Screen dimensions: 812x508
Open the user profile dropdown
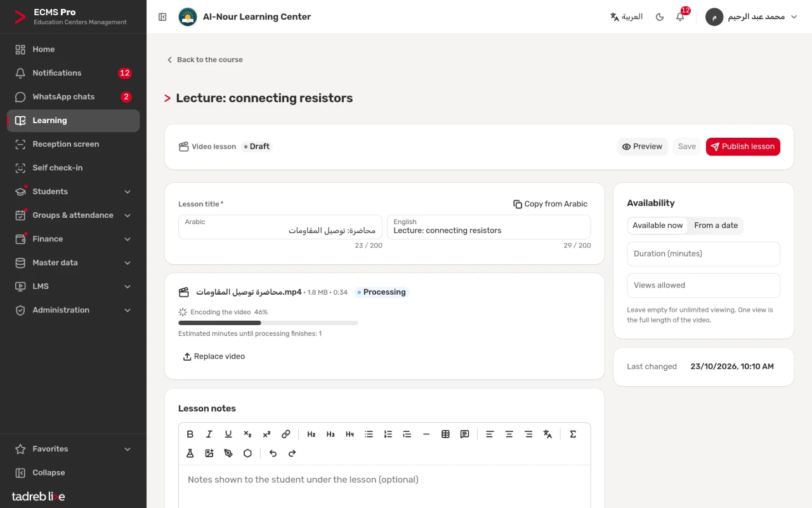click(x=753, y=17)
